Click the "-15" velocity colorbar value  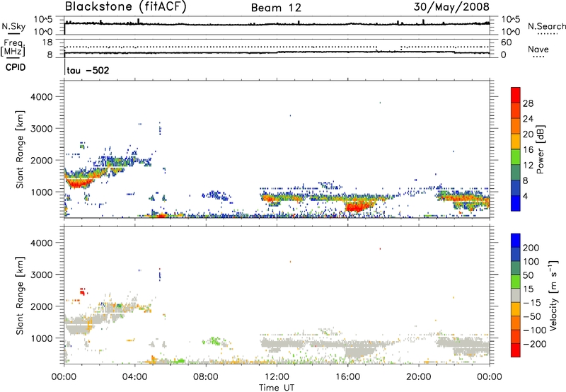tap(532, 303)
